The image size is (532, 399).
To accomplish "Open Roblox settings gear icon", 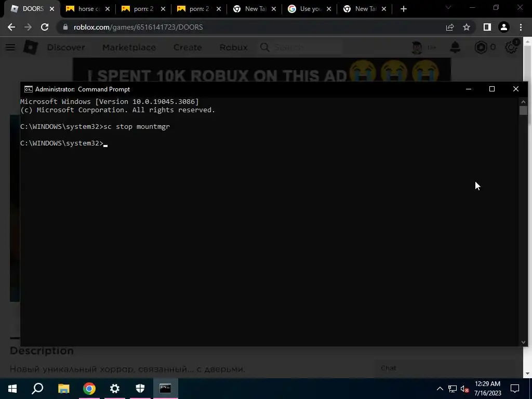I will (x=511, y=47).
